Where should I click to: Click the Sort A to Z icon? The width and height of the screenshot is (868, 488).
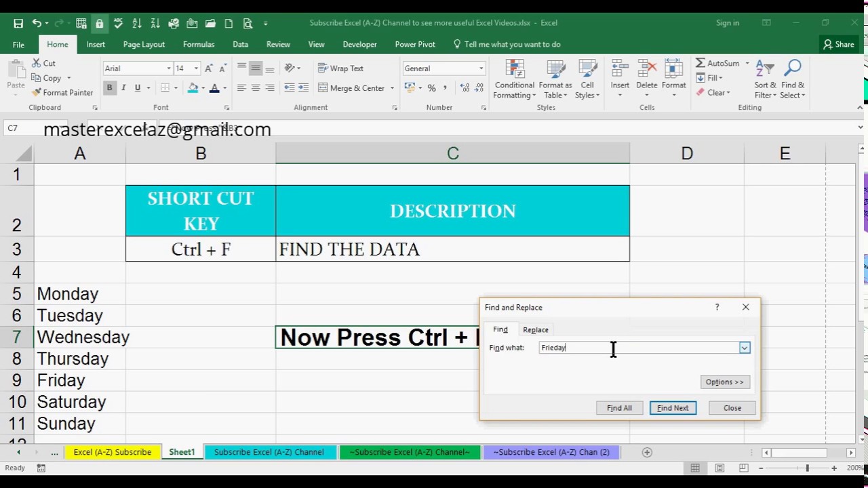[x=137, y=23]
